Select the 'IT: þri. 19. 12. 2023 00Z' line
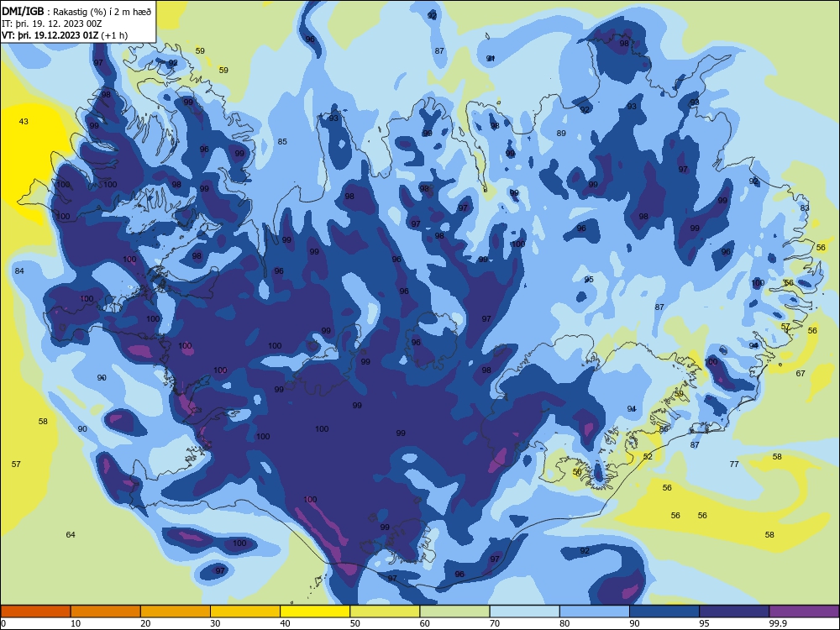 (52, 24)
